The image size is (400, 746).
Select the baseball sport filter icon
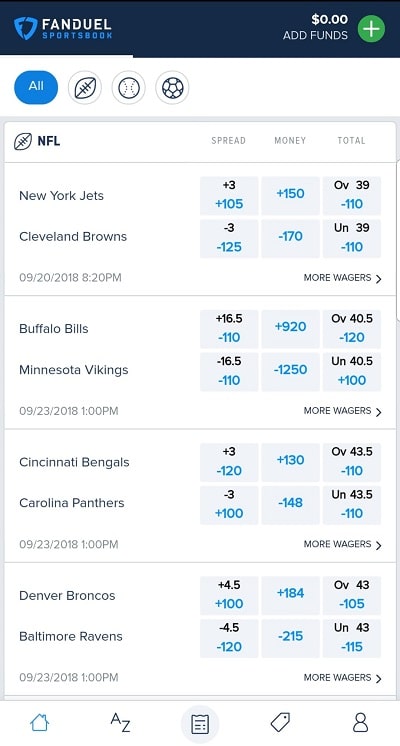point(128,88)
